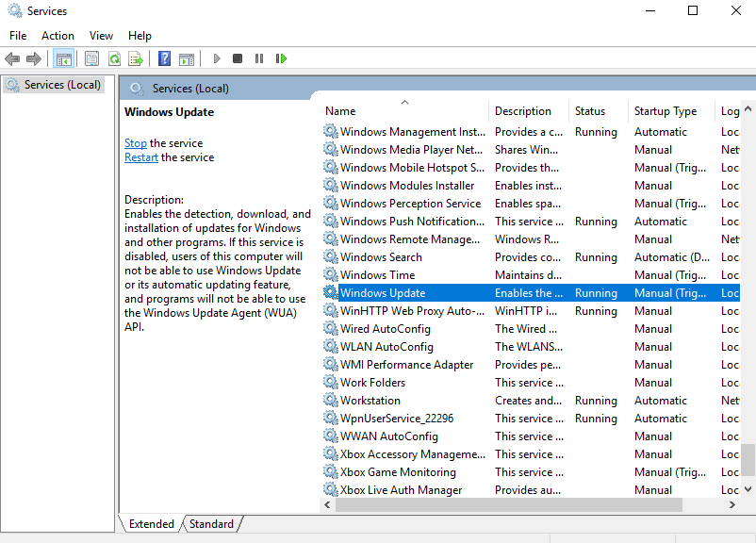Click the Forward arrow toolbar icon

[x=33, y=58]
